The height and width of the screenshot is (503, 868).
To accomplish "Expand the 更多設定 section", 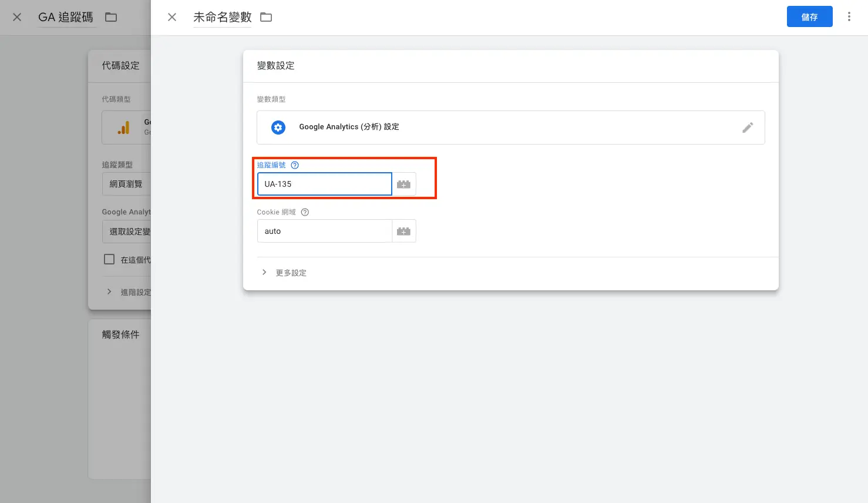I will (x=284, y=273).
